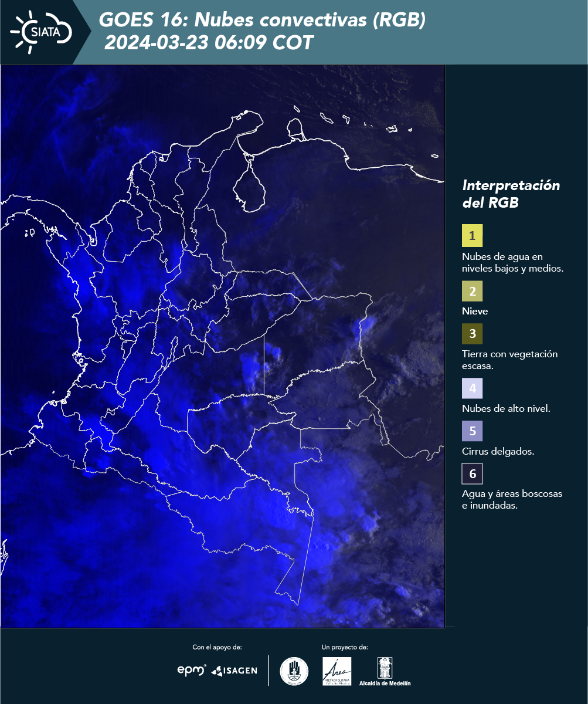The image size is (588, 704).
Task: Click the SIATA sun-cloud logo
Action: tap(41, 32)
